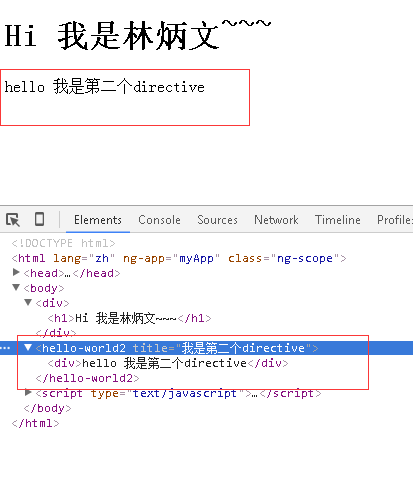Select the div 'hello 我是第二个directive' DOM row
Image resolution: width=413 pixels, height=494 pixels.
pos(168,363)
